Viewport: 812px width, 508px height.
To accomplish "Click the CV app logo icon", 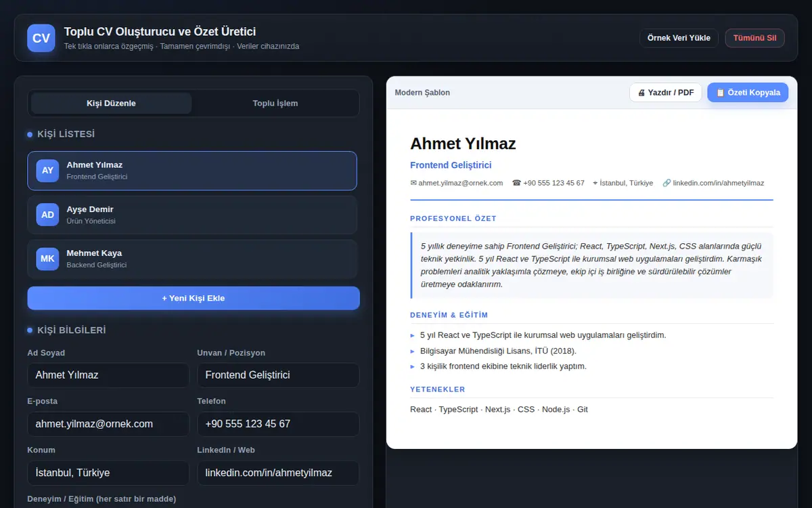I will point(41,38).
